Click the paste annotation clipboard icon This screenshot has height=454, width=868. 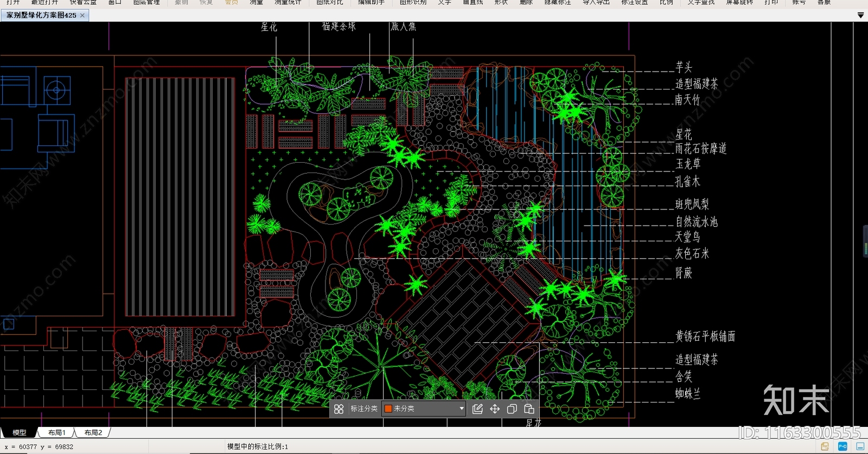pyautogui.click(x=529, y=409)
